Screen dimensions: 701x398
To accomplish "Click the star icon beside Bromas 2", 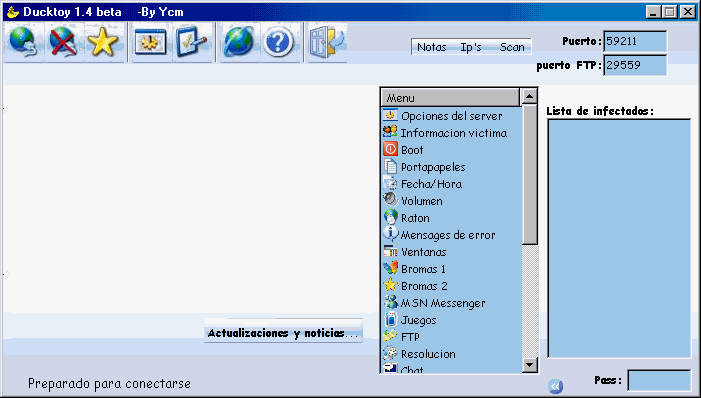I will [x=390, y=285].
